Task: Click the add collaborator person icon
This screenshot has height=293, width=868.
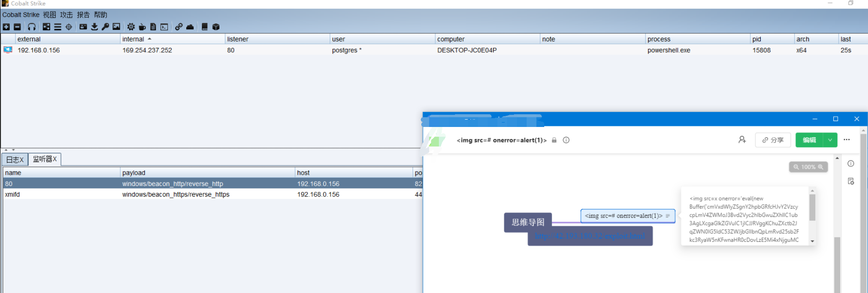Action: (x=742, y=140)
